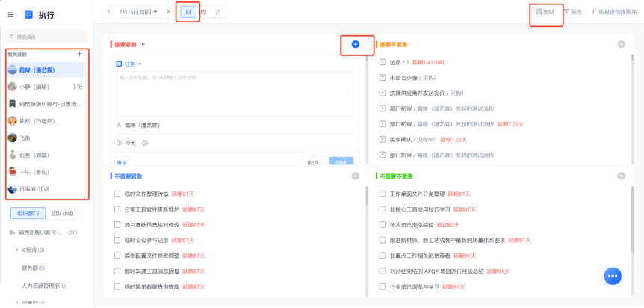This screenshot has height=308, width=644.
Task: Select the 组织部门 tab
Action: coord(28,213)
